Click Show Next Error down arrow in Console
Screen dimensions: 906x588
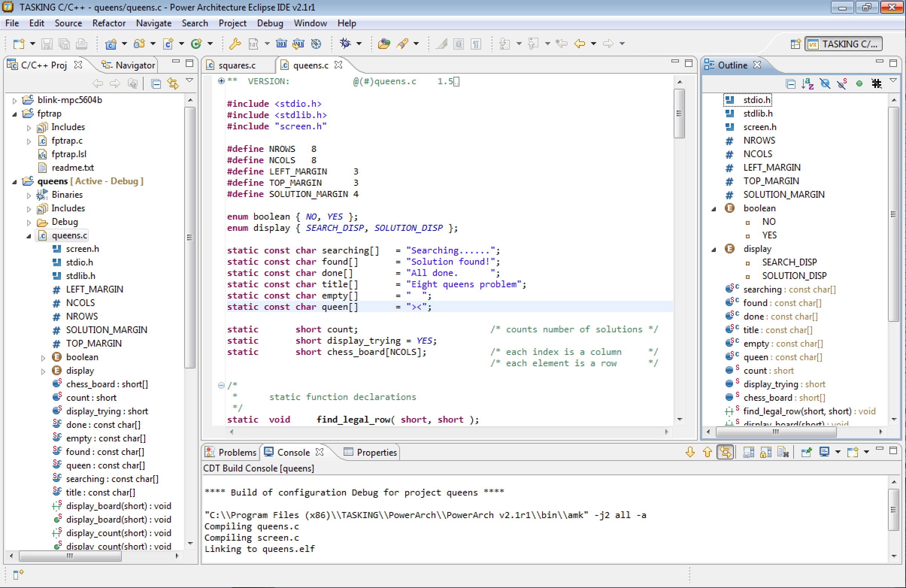[x=690, y=453]
